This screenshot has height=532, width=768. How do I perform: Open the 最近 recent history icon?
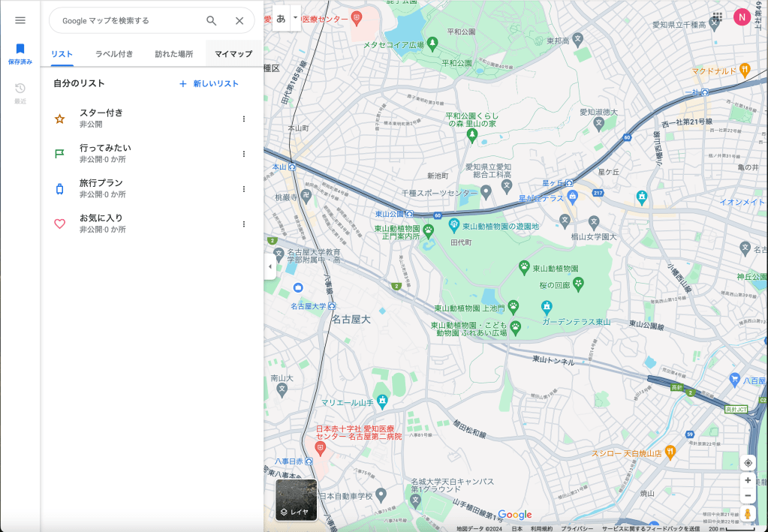(20, 93)
